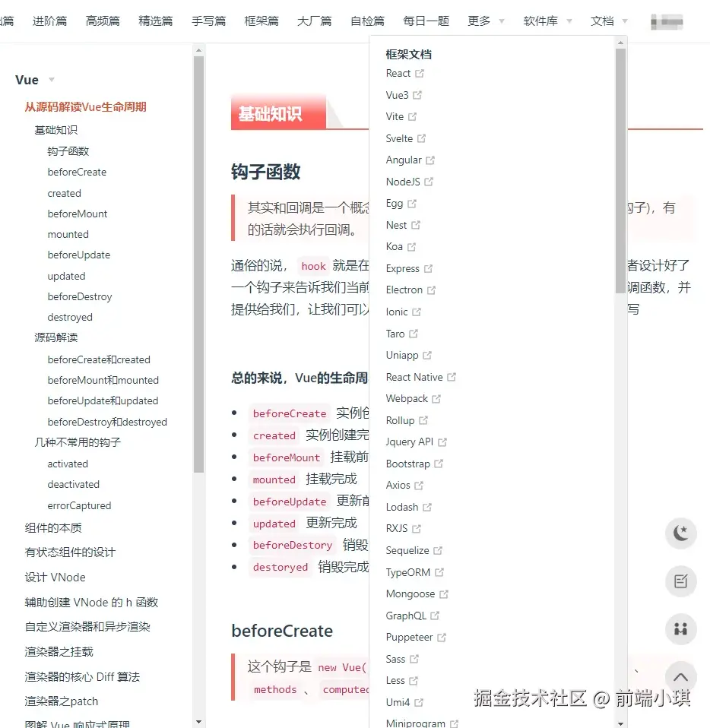Open the 精选篇 nav item

[x=156, y=21]
